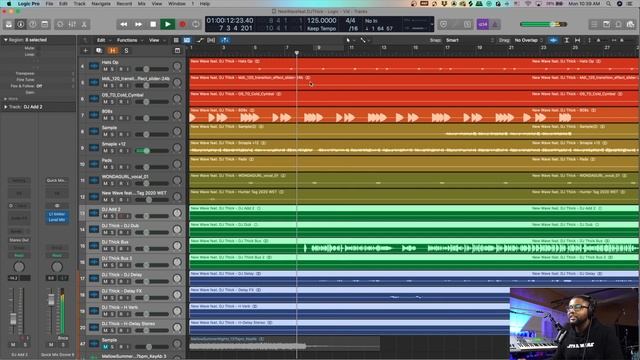
Task: Open the LCD display mode dropdown arrow
Action: 431,24
